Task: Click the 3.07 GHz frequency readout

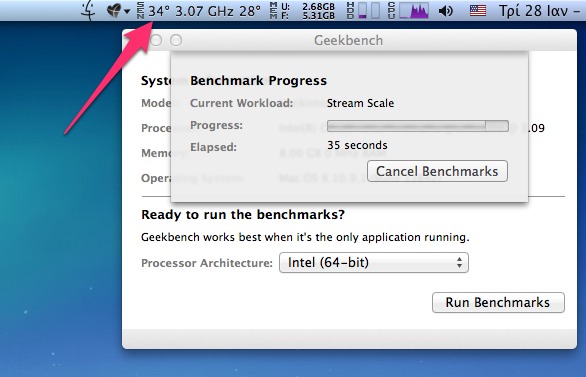Action: coord(204,11)
